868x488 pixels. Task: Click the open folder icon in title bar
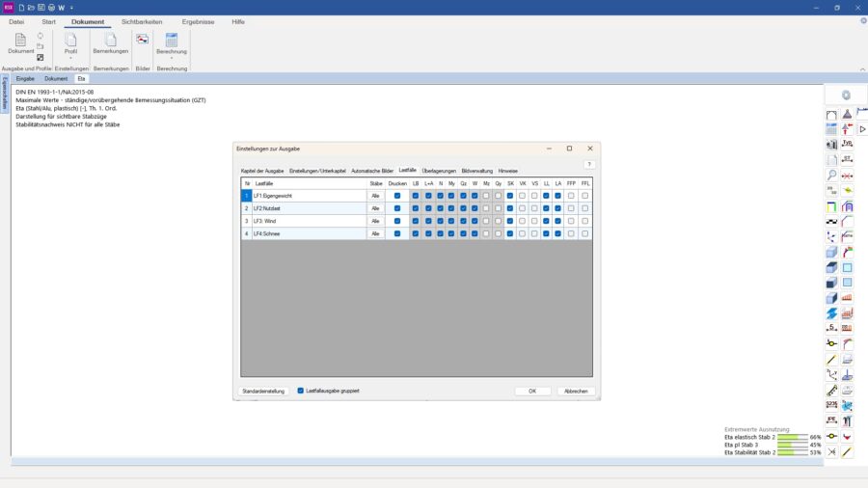coord(31,8)
